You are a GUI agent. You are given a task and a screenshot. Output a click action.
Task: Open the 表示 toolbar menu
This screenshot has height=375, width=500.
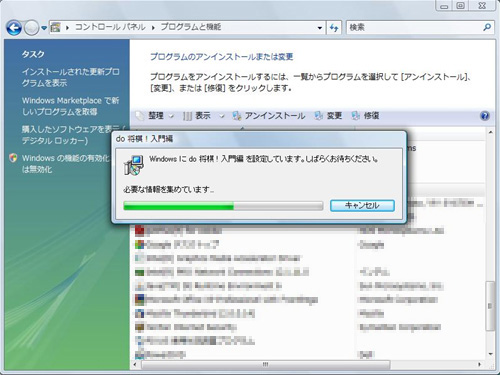click(x=197, y=116)
